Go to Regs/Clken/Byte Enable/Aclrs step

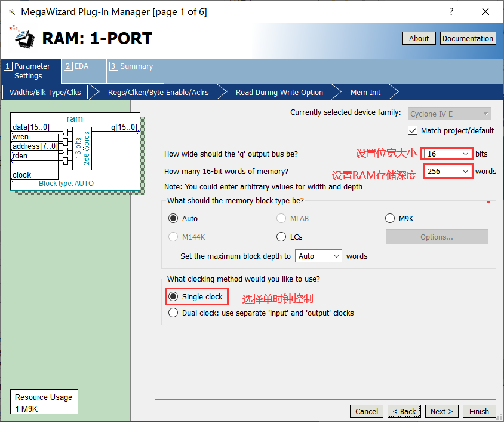pos(158,93)
